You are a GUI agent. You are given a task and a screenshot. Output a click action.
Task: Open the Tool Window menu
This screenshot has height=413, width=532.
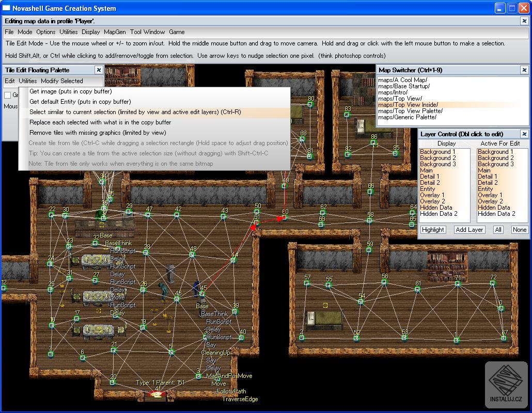coord(147,32)
